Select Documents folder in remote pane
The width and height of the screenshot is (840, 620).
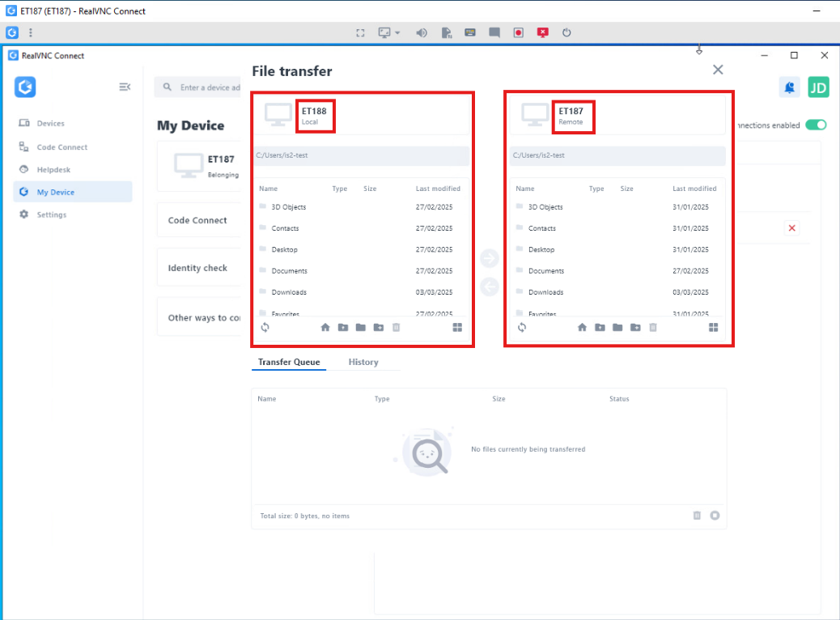(617, 271)
